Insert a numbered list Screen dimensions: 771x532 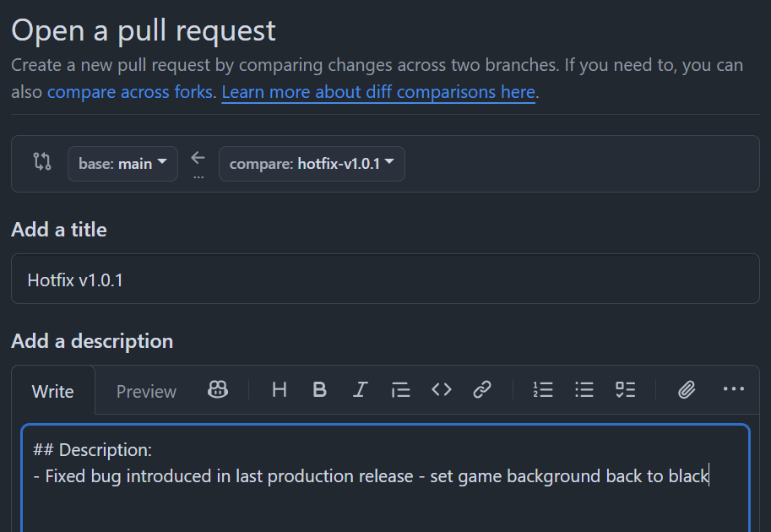[x=543, y=390]
